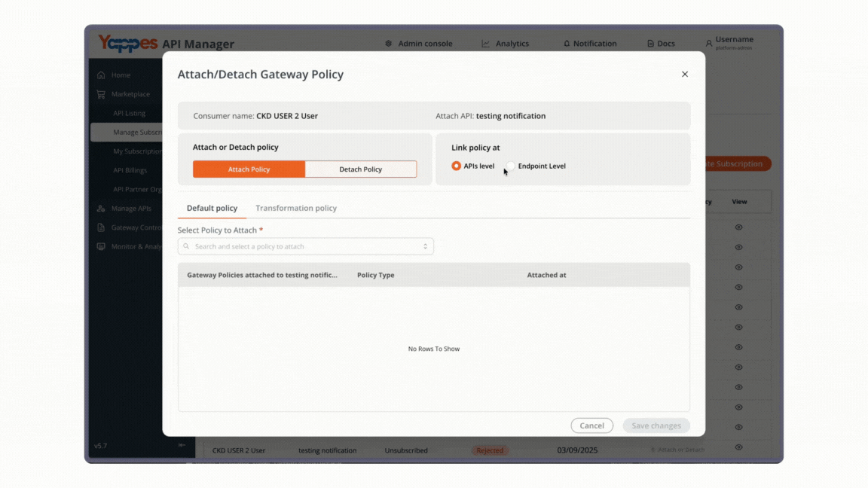Switch to the Transformation policy tab
This screenshot has height=488, width=868.
pos(296,208)
